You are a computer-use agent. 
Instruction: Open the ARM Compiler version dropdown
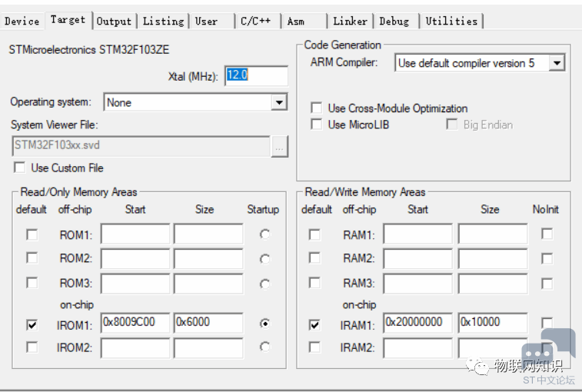pyautogui.click(x=557, y=63)
